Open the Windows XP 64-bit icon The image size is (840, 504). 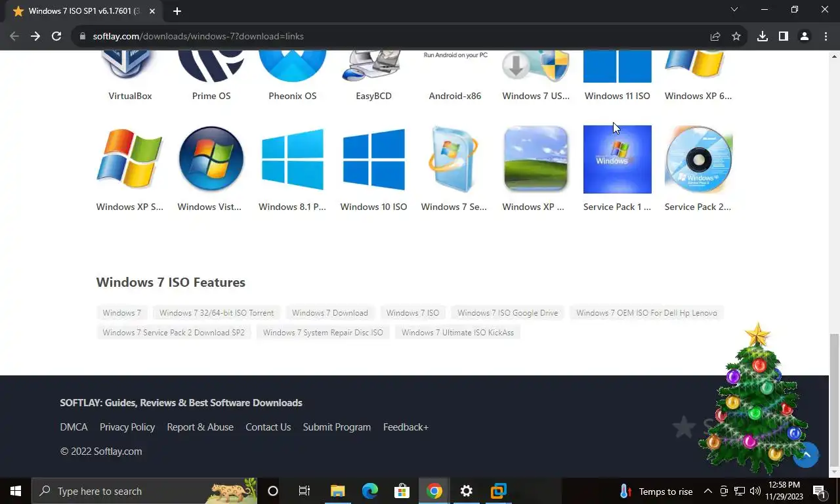[698, 66]
